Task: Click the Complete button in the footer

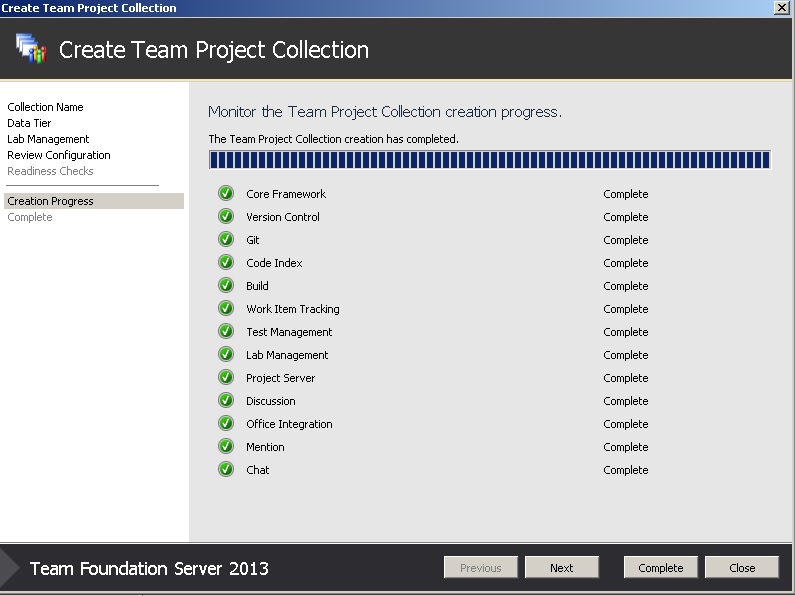Action: [x=661, y=568]
